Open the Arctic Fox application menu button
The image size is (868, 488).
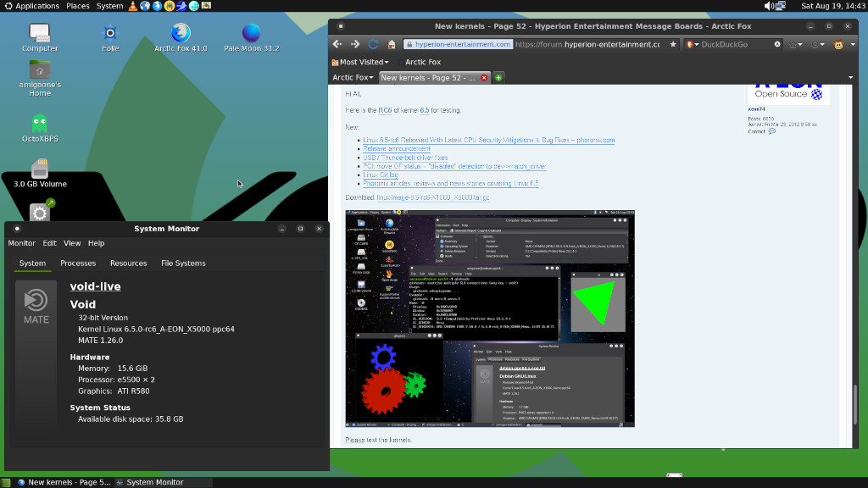(353, 77)
